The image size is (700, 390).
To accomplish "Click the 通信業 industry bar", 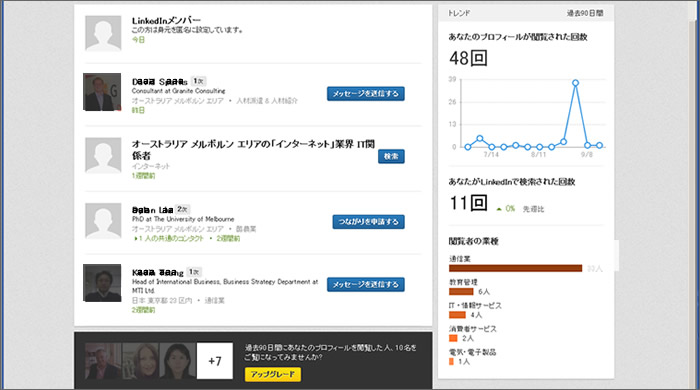I will tap(516, 268).
